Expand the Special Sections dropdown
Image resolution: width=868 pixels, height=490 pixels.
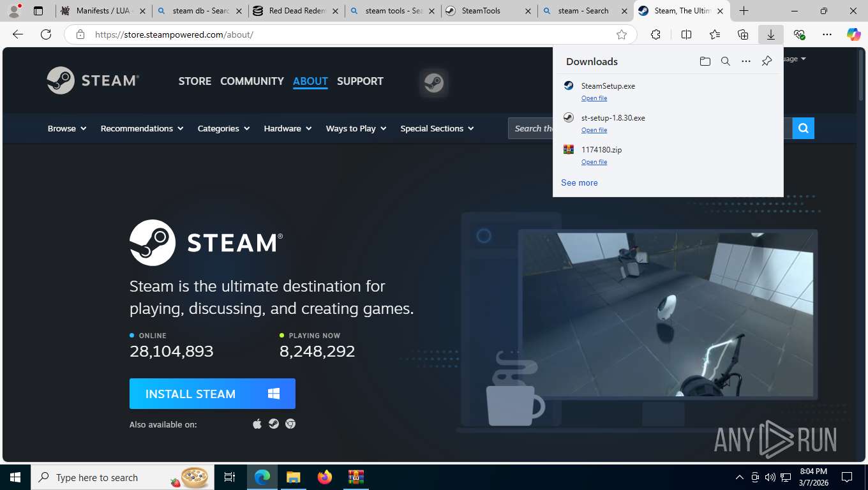(437, 128)
